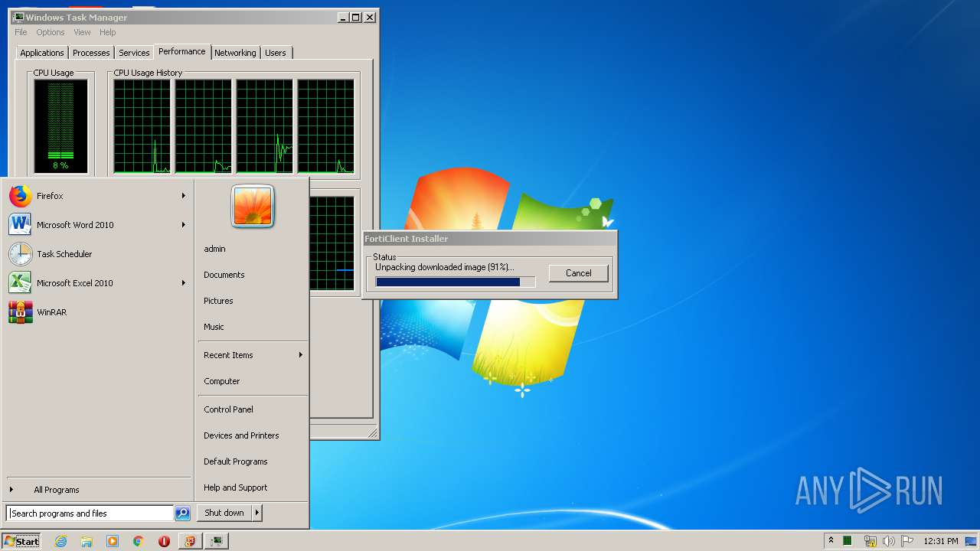The image size is (980, 551).
Task: Open Windows Explorer folder icon on taskbar
Action: [x=87, y=541]
